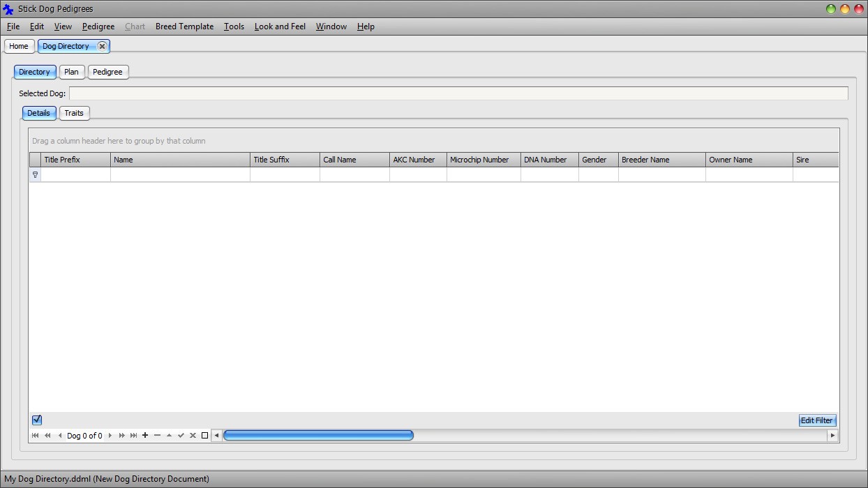The height and width of the screenshot is (488, 868).
Task: Go to first dog record
Action: pos(36,436)
